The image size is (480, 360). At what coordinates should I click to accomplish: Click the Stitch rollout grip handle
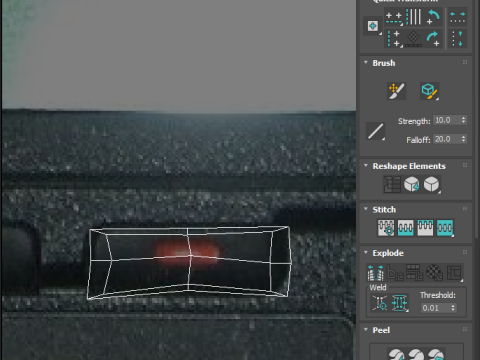pos(465,209)
